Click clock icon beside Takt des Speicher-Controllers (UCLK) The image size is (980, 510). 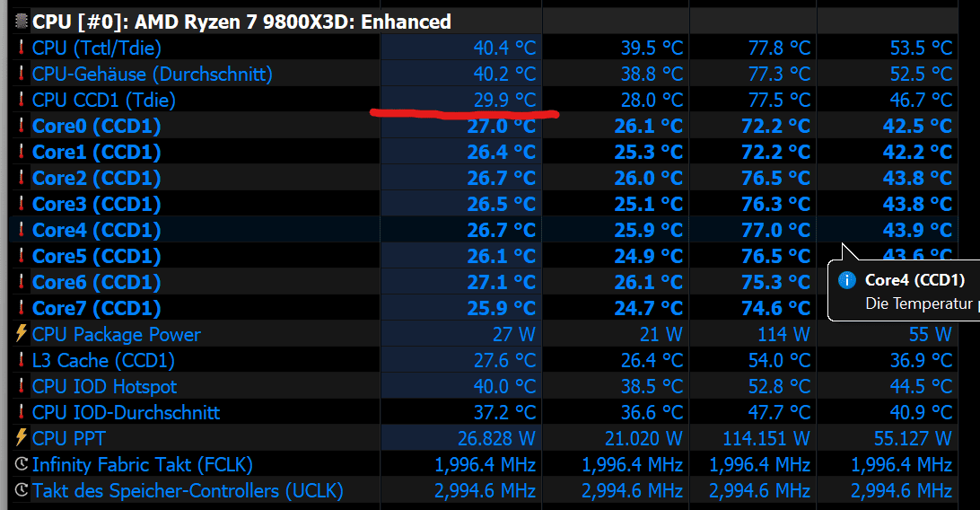(22, 490)
